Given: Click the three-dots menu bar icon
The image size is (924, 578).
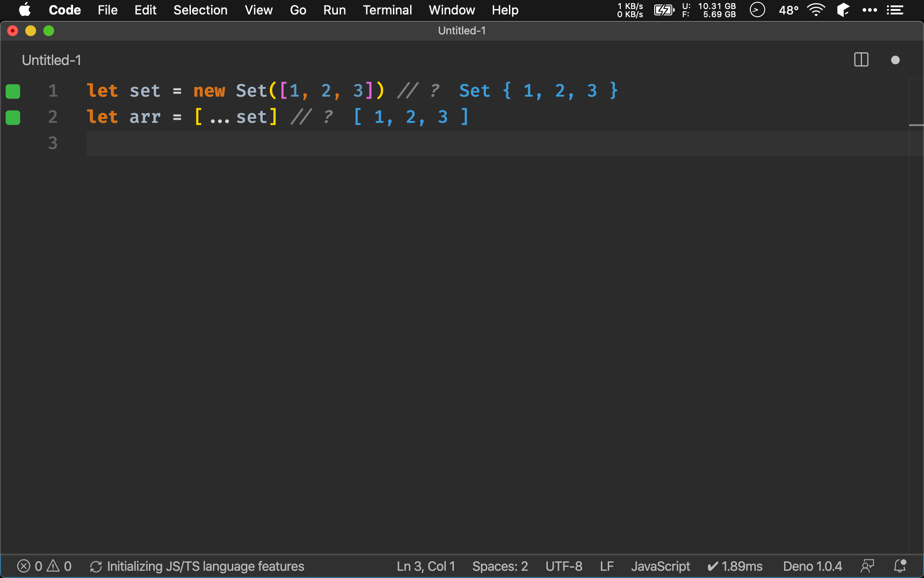Looking at the screenshot, I should click(869, 10).
